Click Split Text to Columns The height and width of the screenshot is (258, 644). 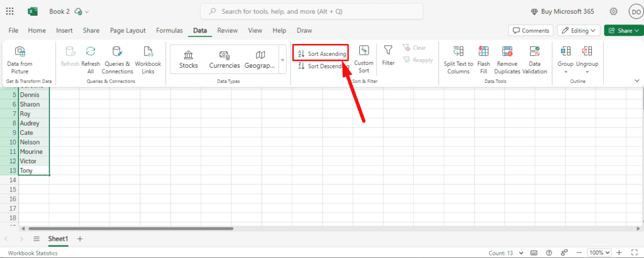pyautogui.click(x=458, y=60)
